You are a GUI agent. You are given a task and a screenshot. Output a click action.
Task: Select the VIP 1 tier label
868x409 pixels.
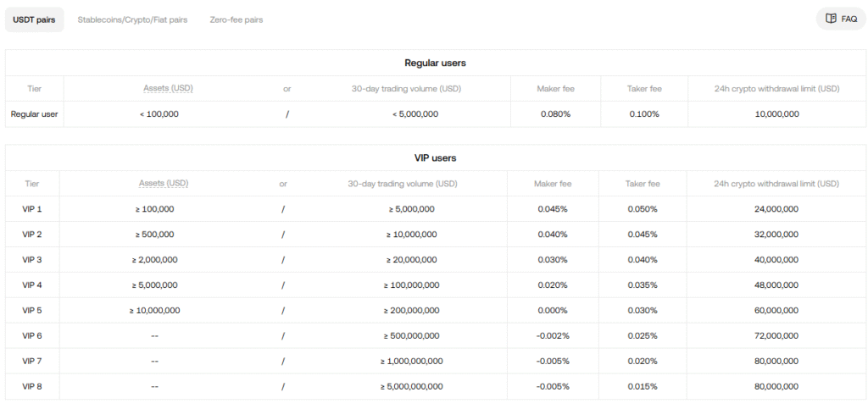pyautogui.click(x=32, y=209)
